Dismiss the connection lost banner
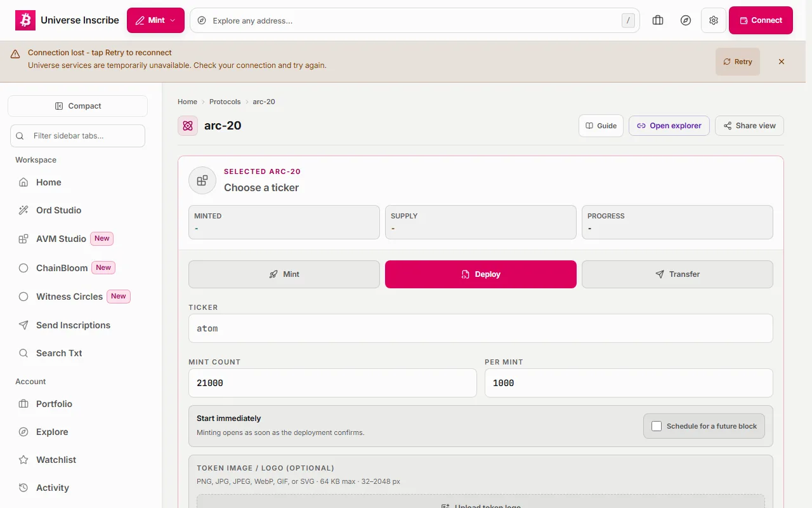Image resolution: width=812 pixels, height=508 pixels. [x=782, y=62]
